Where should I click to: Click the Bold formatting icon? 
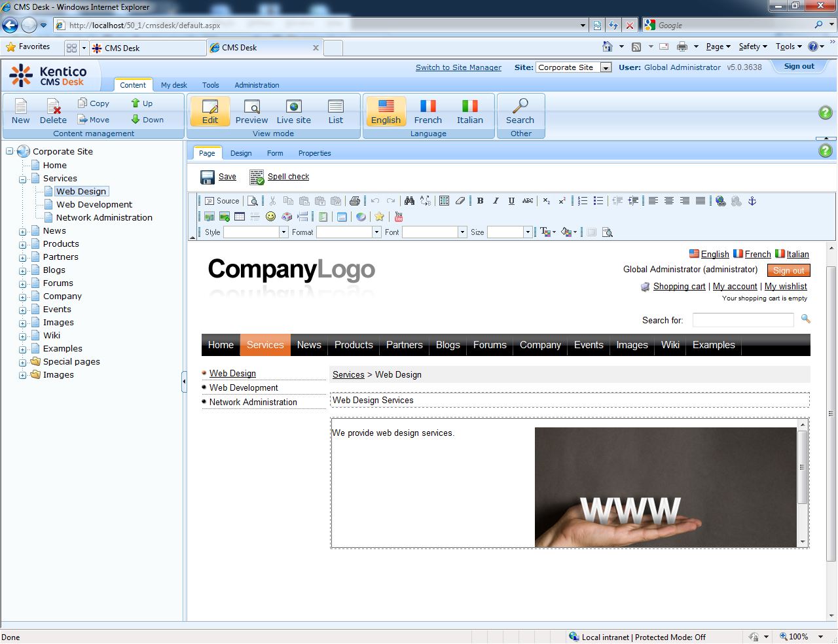tap(480, 201)
